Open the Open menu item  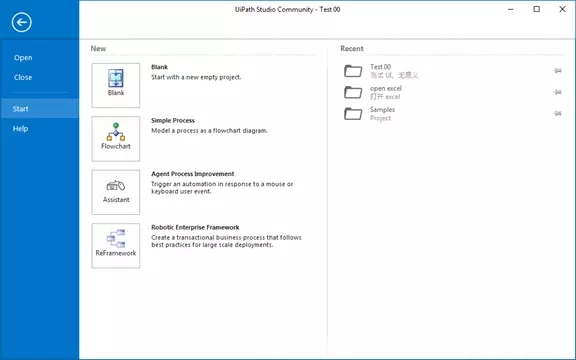pos(23,58)
